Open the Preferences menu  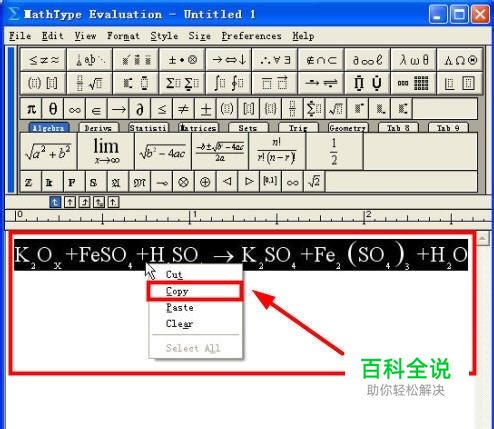click(x=251, y=36)
